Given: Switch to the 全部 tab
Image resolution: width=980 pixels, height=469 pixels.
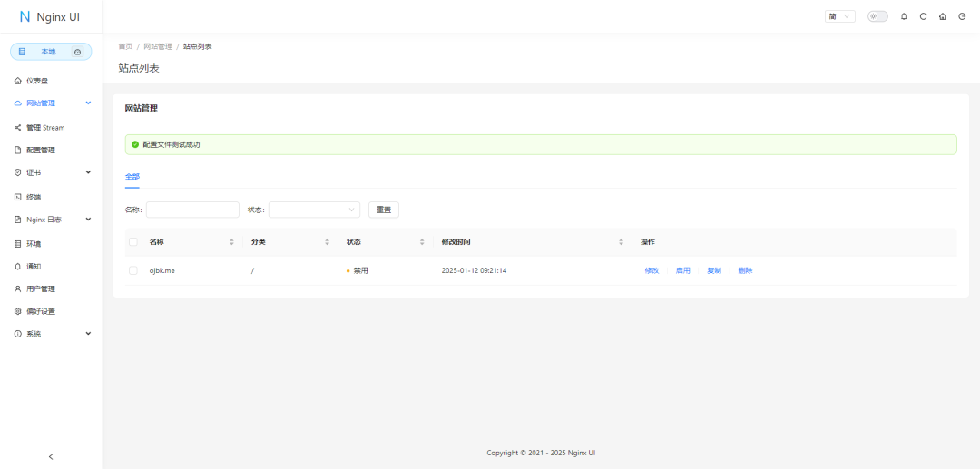Looking at the screenshot, I should (x=132, y=176).
